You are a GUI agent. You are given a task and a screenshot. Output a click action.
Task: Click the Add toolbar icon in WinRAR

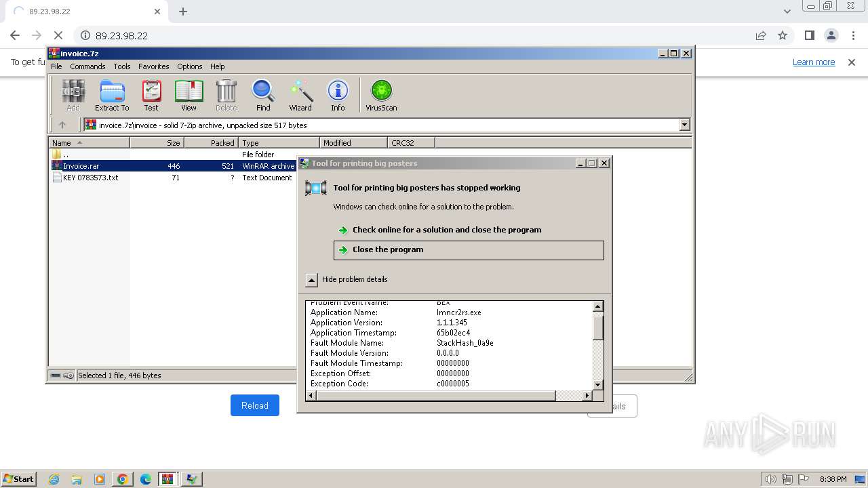[x=73, y=95]
